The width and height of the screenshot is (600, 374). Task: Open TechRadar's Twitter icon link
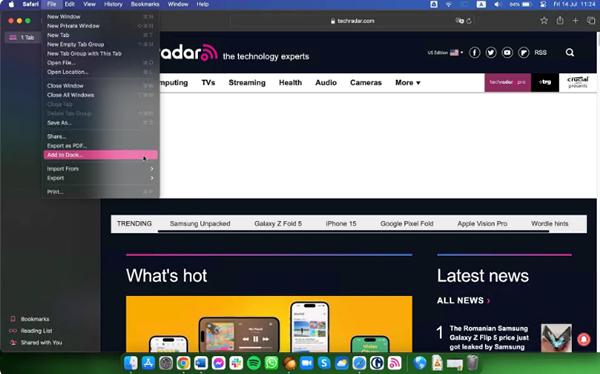coord(491,52)
